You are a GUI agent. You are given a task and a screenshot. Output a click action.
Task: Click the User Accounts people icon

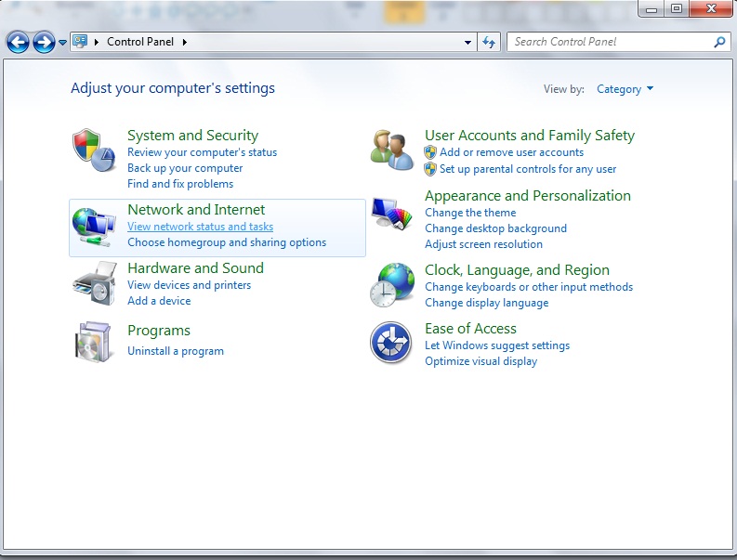pos(391,150)
